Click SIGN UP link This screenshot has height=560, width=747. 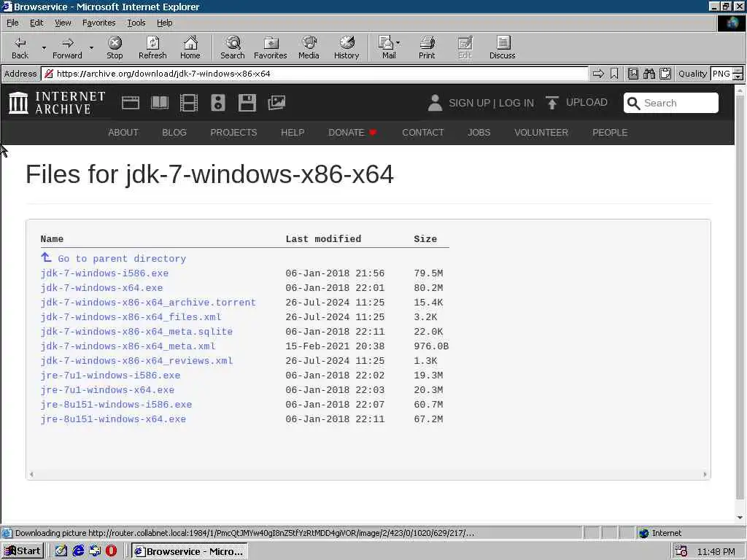point(469,103)
